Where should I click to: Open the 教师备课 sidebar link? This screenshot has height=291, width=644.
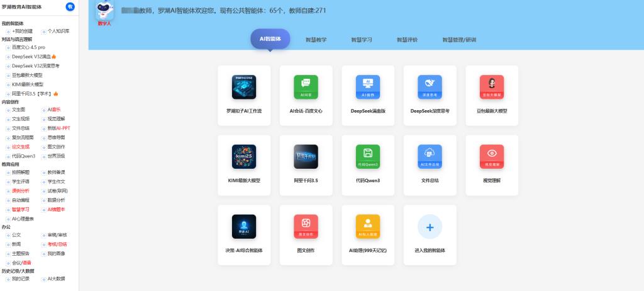coord(56,172)
